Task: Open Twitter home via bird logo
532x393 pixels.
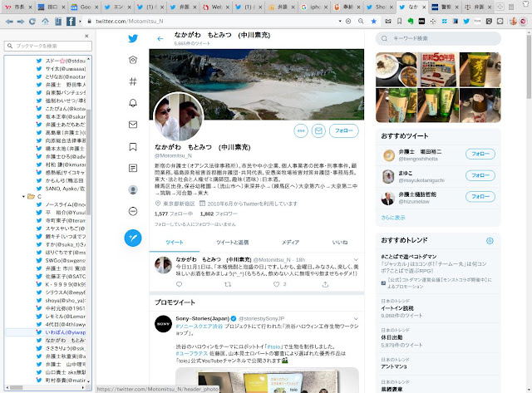Action: tap(133, 38)
